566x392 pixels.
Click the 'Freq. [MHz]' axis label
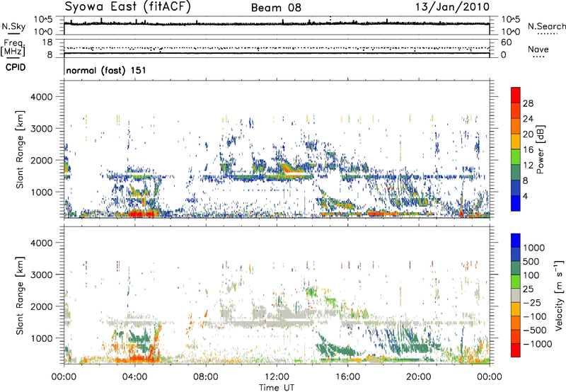13,48
